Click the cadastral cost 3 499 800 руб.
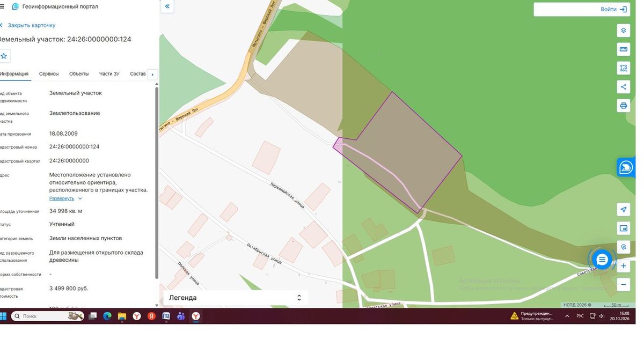This screenshot has width=644, height=362. tap(69, 289)
